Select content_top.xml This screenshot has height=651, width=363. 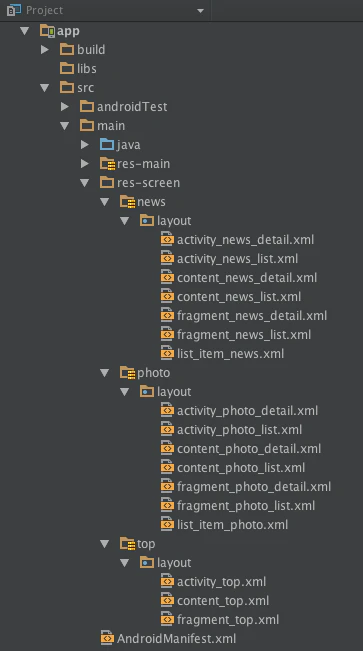coord(223,601)
